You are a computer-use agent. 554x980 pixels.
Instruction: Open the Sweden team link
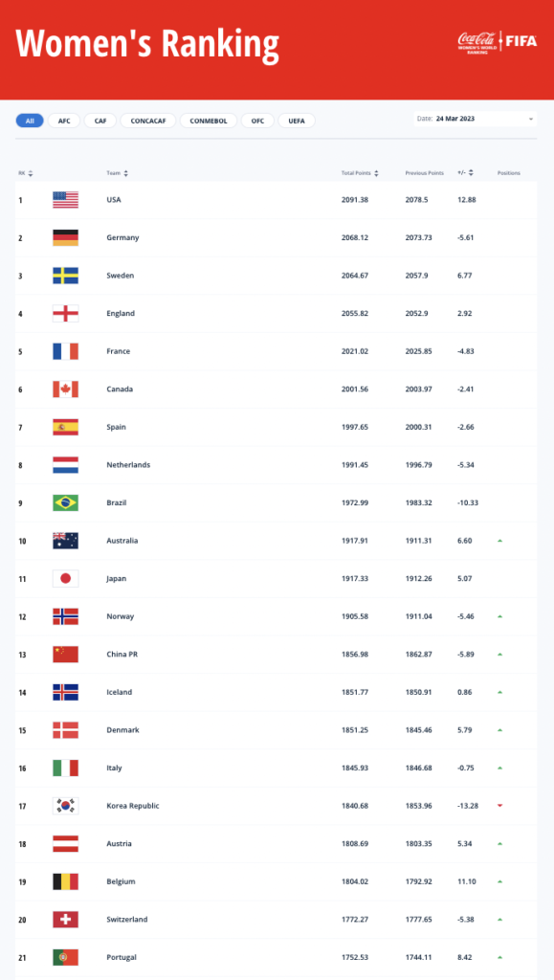(x=121, y=276)
